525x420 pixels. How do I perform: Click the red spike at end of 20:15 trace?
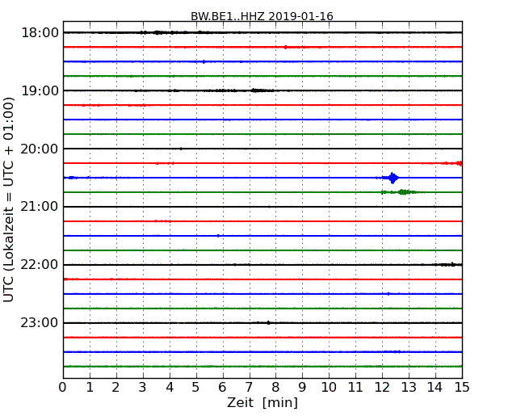tap(460, 163)
